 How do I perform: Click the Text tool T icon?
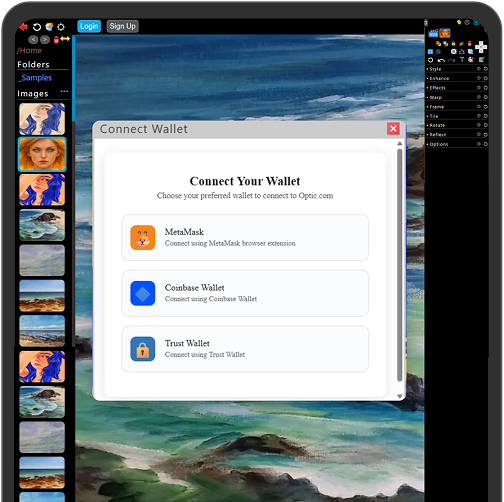point(462,60)
